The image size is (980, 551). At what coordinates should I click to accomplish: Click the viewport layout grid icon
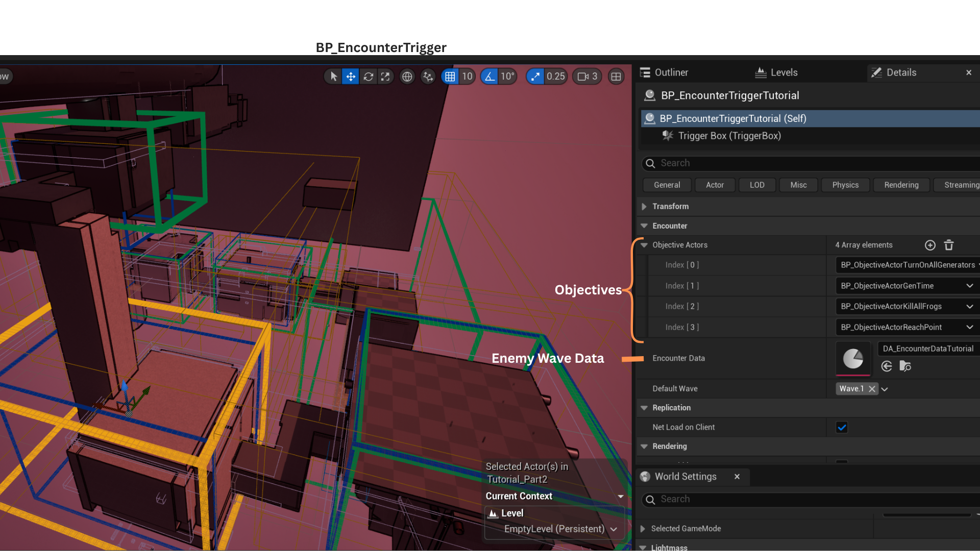tap(616, 77)
